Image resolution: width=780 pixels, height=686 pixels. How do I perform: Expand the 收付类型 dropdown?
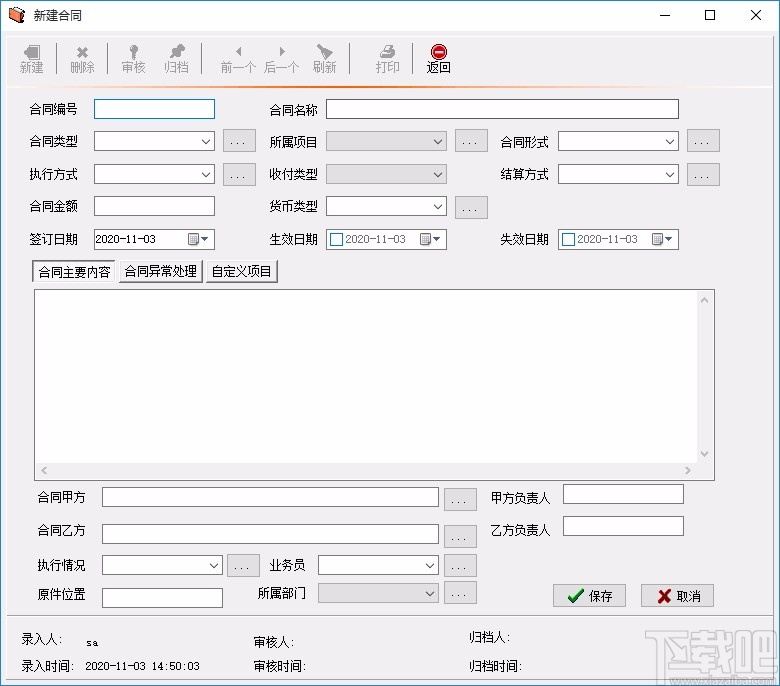(438, 175)
